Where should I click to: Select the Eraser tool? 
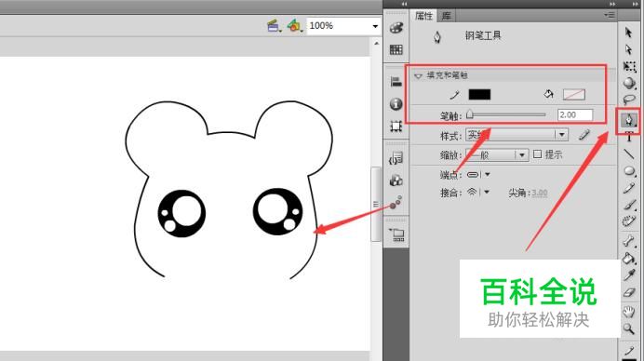click(x=629, y=292)
